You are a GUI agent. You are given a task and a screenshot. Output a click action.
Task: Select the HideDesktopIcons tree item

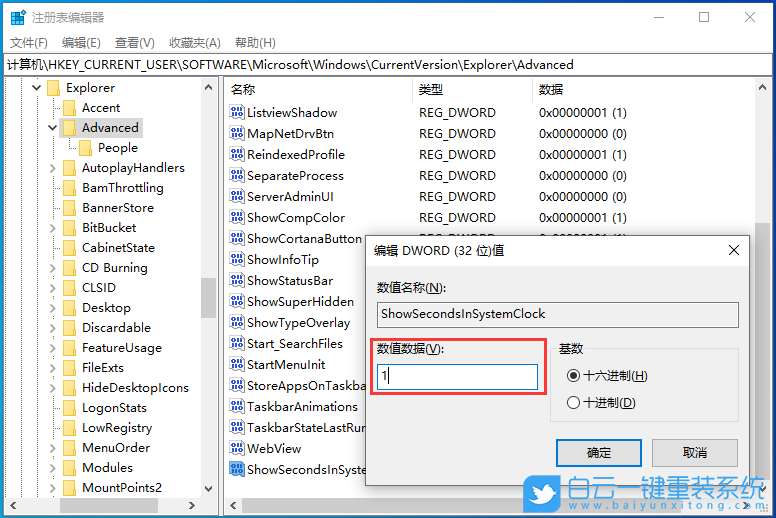point(135,388)
